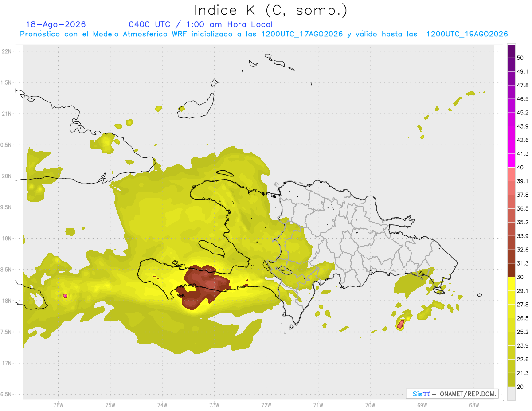
Task: Click the color bar value "50"
Action: [x=521, y=58]
